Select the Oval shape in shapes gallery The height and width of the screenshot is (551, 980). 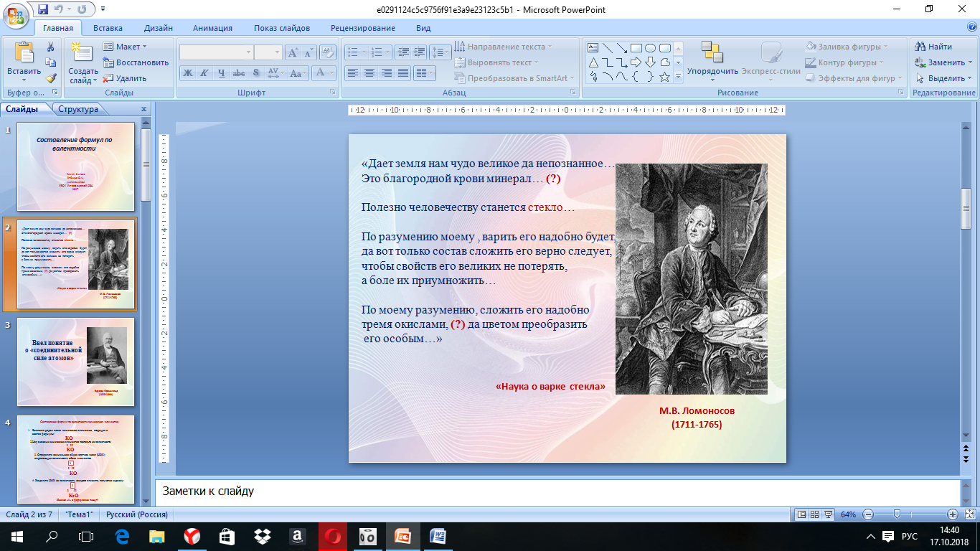pyautogui.click(x=651, y=48)
